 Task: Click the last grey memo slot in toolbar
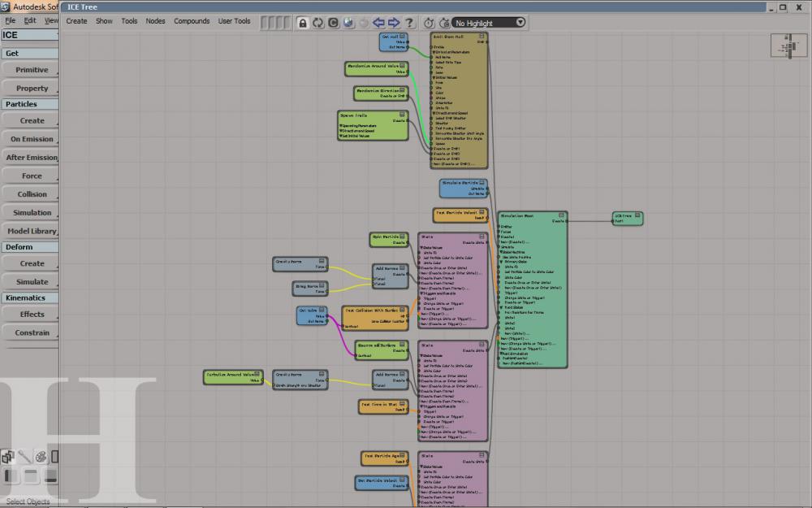287,23
